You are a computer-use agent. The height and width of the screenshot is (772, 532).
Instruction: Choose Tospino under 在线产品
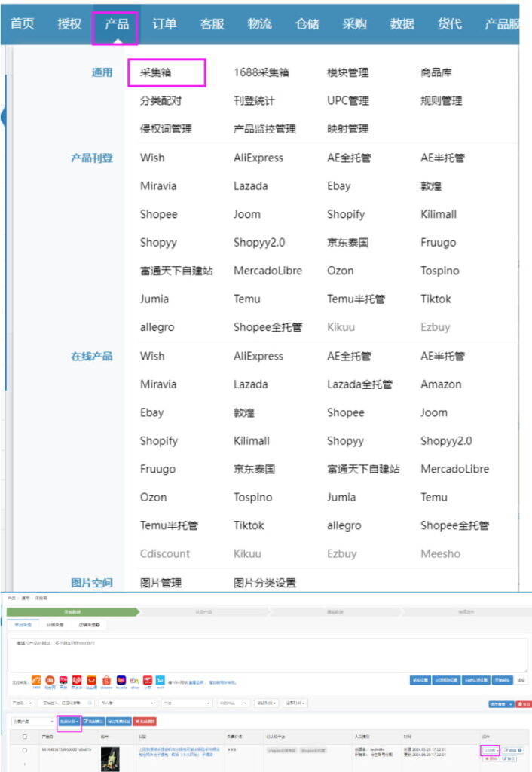pos(253,497)
